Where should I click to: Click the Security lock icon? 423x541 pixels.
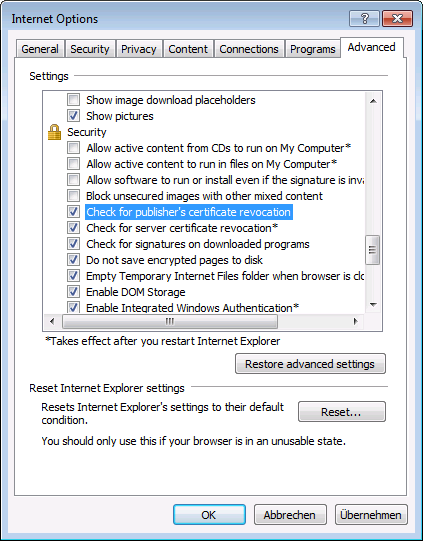point(54,132)
